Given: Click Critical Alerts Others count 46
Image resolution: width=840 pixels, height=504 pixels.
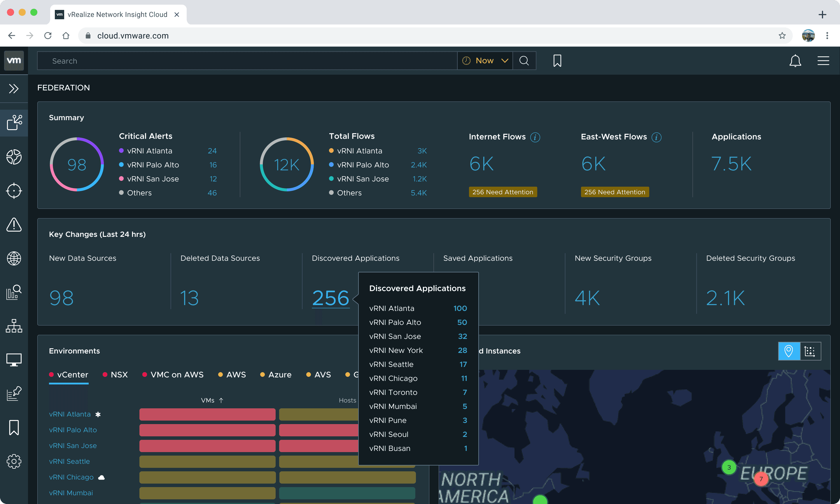Looking at the screenshot, I should pos(212,192).
